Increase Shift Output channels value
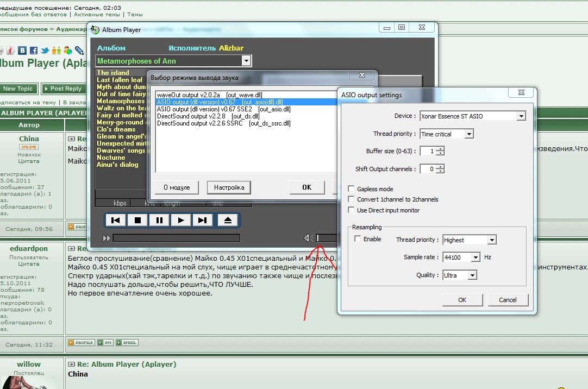This screenshot has height=389, width=588. [440, 167]
